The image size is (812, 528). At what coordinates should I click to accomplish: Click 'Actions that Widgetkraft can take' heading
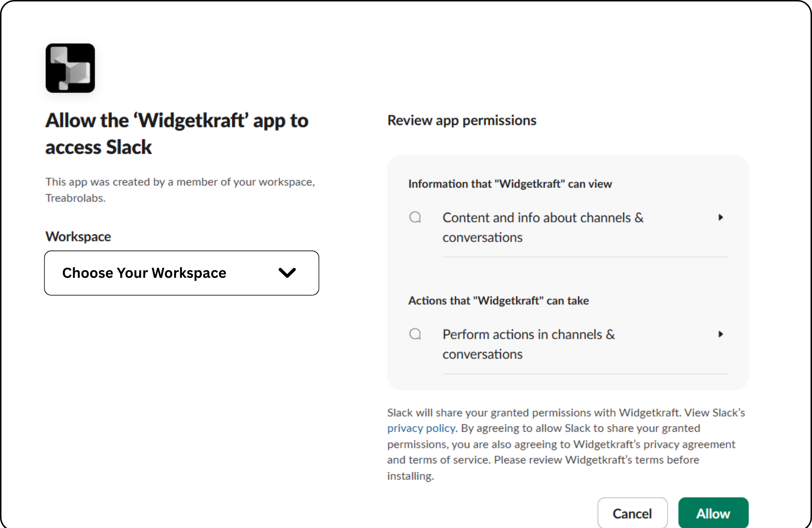point(499,301)
